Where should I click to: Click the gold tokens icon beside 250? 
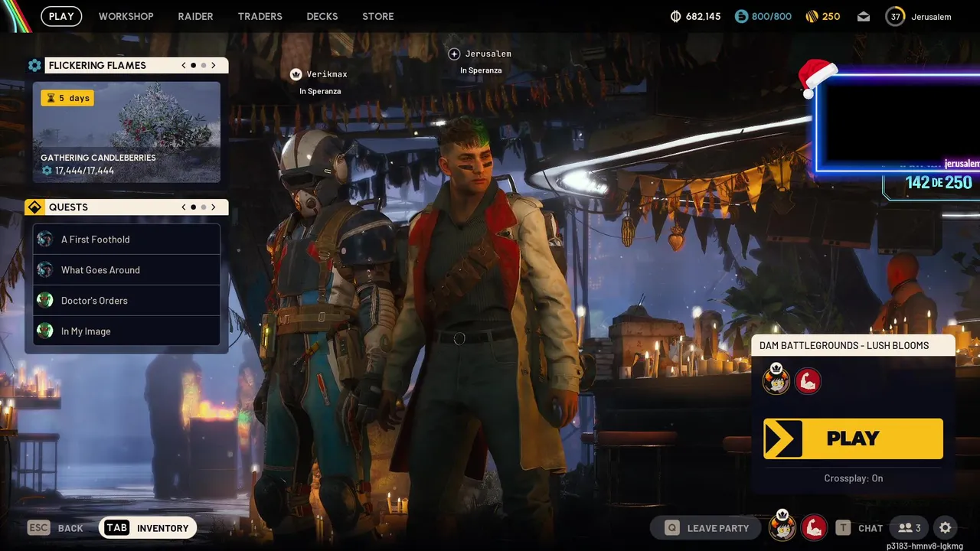pyautogui.click(x=812, y=16)
